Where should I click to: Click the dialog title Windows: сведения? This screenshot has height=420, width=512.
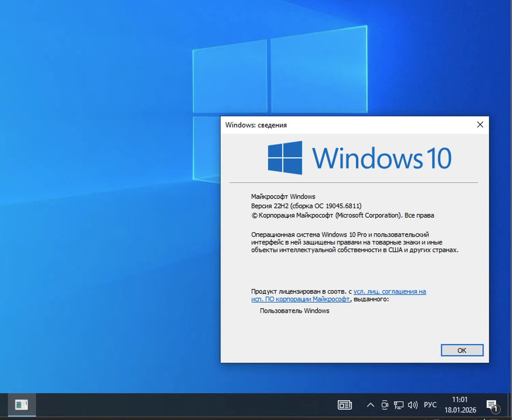256,125
